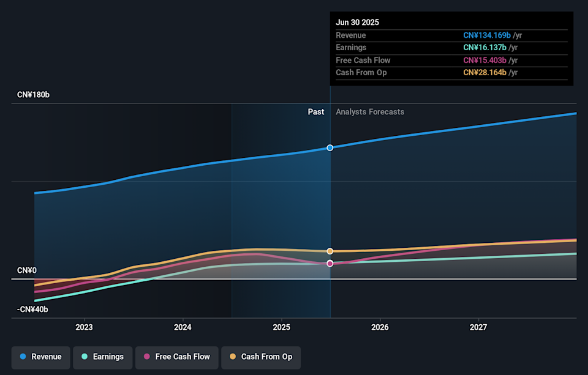Toggle Cash From Op legend button

pyautogui.click(x=260, y=357)
